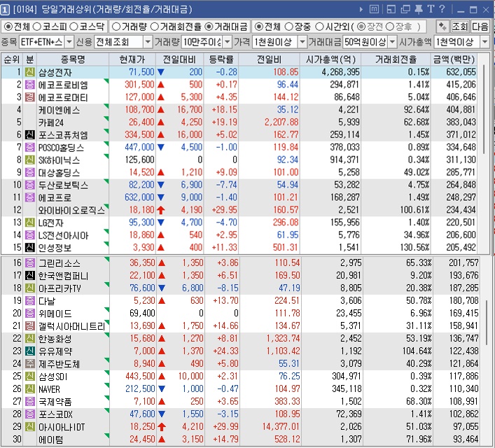
Task: Click the pin icon to keep window on top
Action: coord(418,10)
